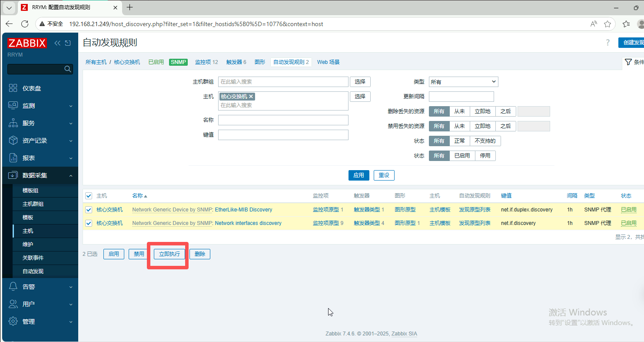Uncheck the EtherLike-MIB Discovery row checkbox
The image size is (644, 342).
point(89,210)
